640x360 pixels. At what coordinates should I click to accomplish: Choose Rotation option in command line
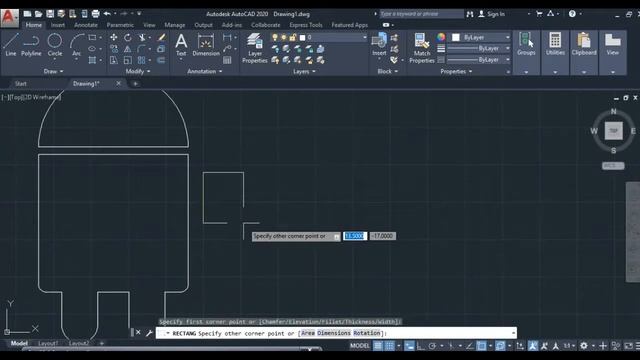[367, 333]
